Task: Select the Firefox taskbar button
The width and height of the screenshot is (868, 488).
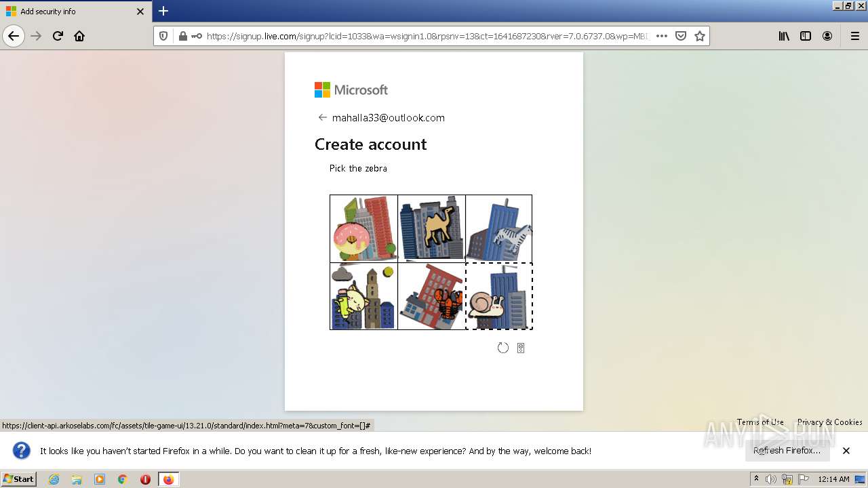Action: point(169,479)
